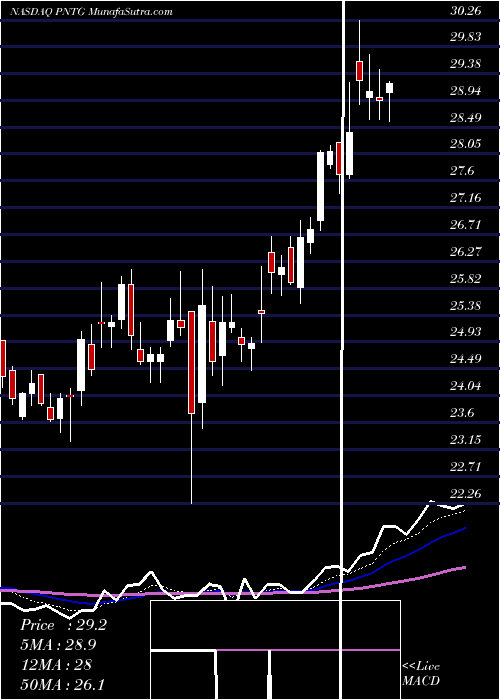Click the NASDAQ PNTG MunafaSutra.com title text
500x700 pixels.
point(91,12)
